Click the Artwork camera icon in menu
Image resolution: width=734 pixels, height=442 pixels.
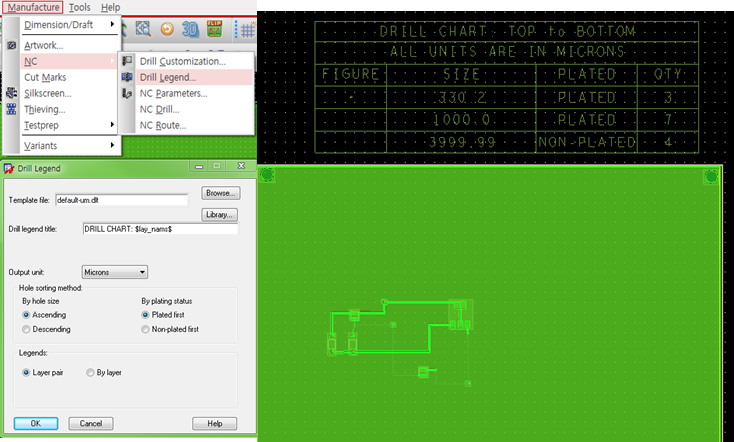[x=12, y=45]
